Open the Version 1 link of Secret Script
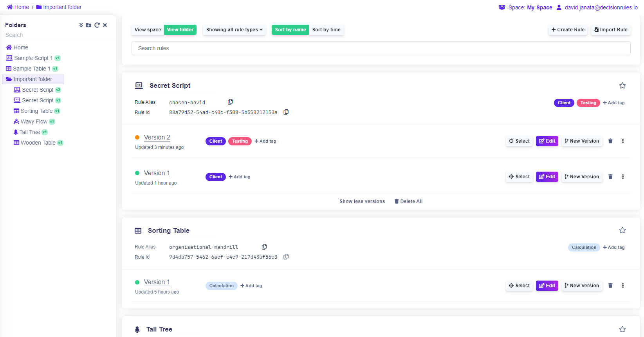 click(x=157, y=173)
